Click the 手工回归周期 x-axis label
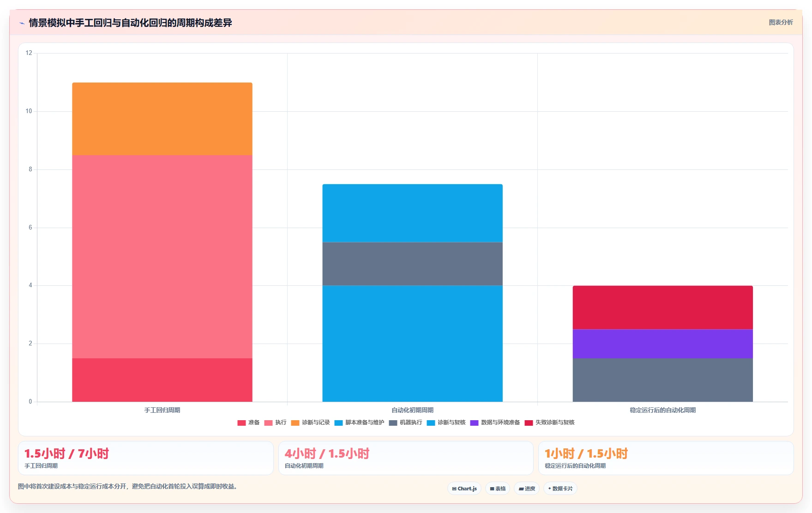The width and height of the screenshot is (812, 513). (x=162, y=410)
